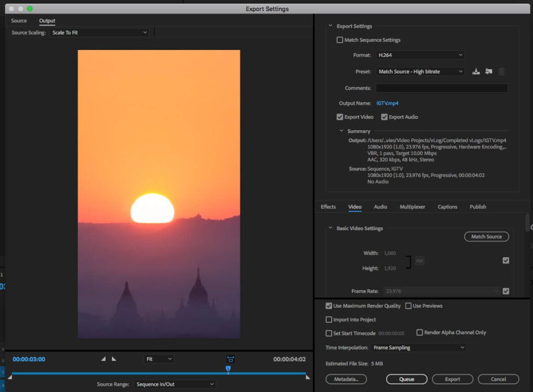Screen dimensions: 533x392
Task: Click the IGTV.mp4 output name link
Action: (387, 104)
